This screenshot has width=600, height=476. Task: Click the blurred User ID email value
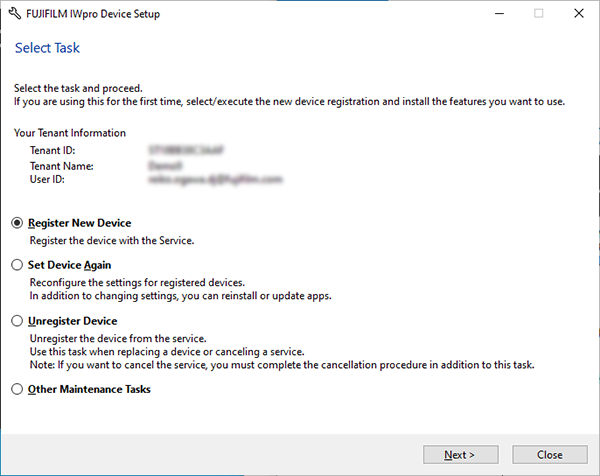[215, 179]
